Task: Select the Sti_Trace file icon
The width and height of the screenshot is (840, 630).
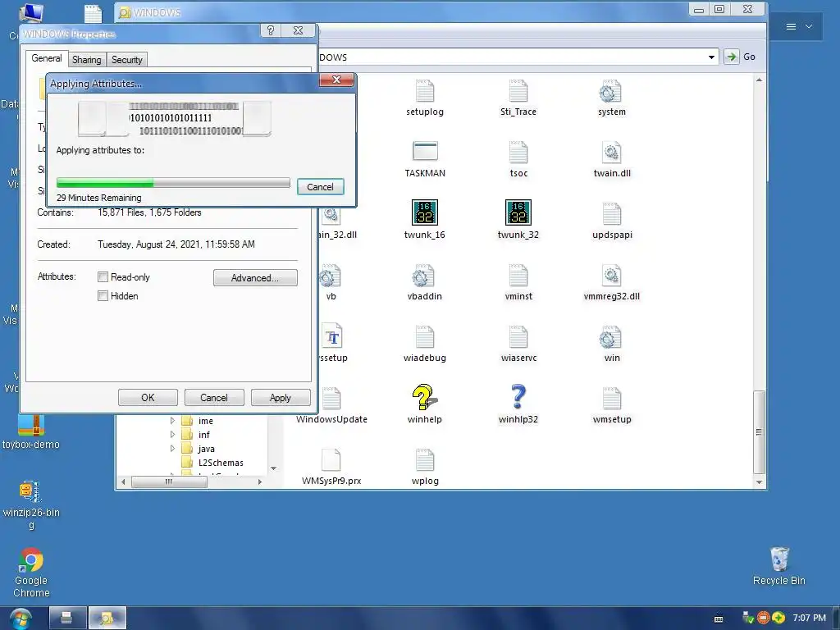Action: [518, 91]
